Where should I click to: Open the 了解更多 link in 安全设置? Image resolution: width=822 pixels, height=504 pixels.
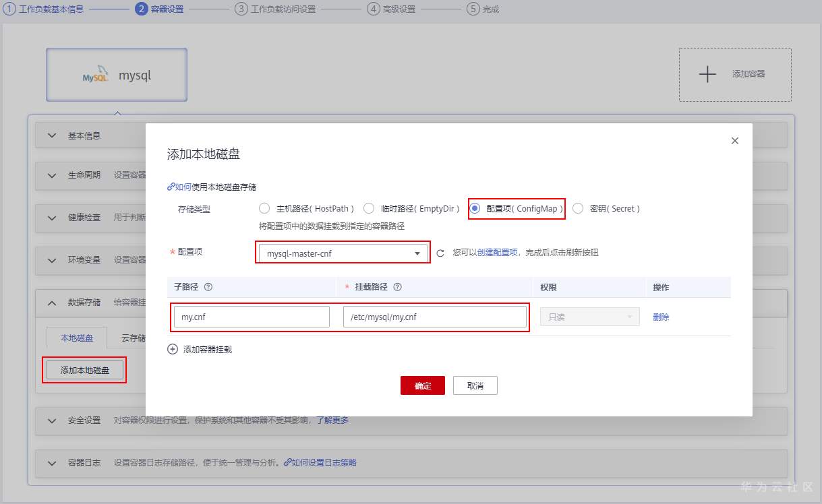pos(332,420)
